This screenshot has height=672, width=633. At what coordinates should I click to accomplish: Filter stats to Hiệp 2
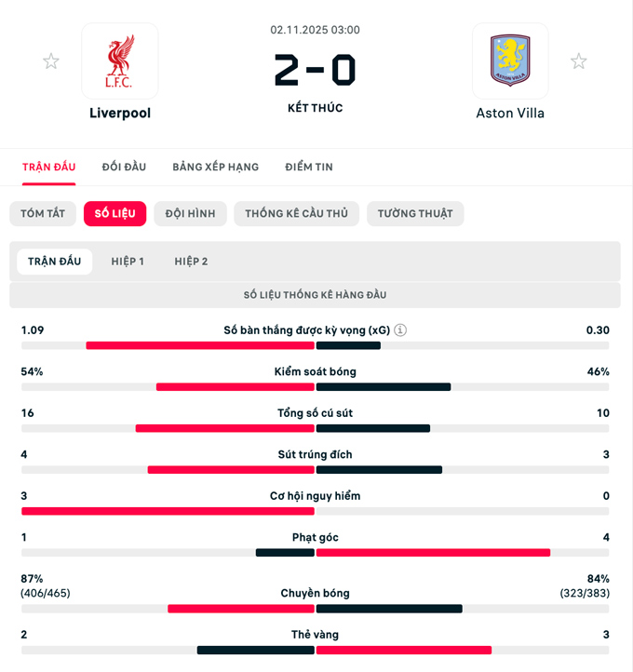(x=191, y=262)
